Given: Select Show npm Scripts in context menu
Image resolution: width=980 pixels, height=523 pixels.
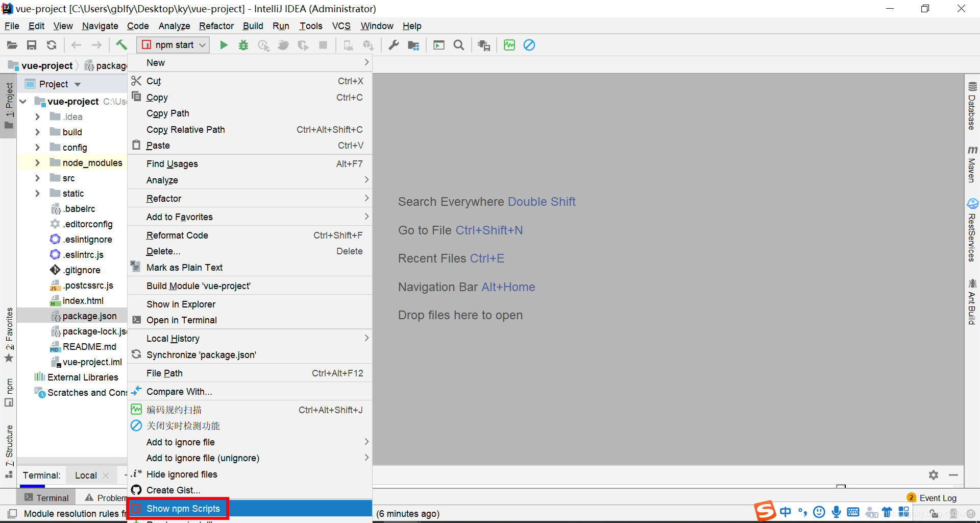Looking at the screenshot, I should click(250, 509).
